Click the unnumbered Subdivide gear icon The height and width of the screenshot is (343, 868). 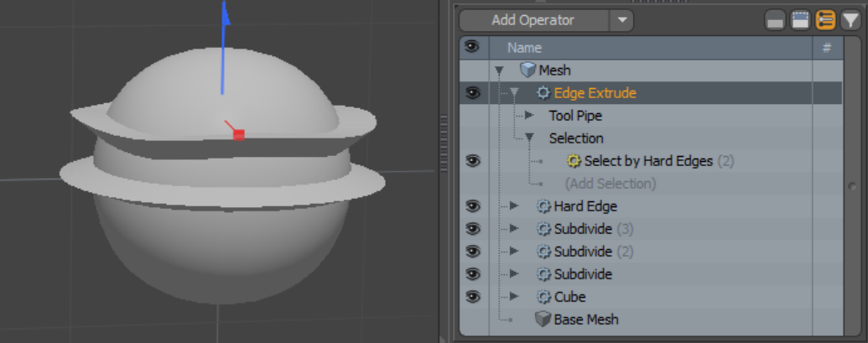coord(544,274)
